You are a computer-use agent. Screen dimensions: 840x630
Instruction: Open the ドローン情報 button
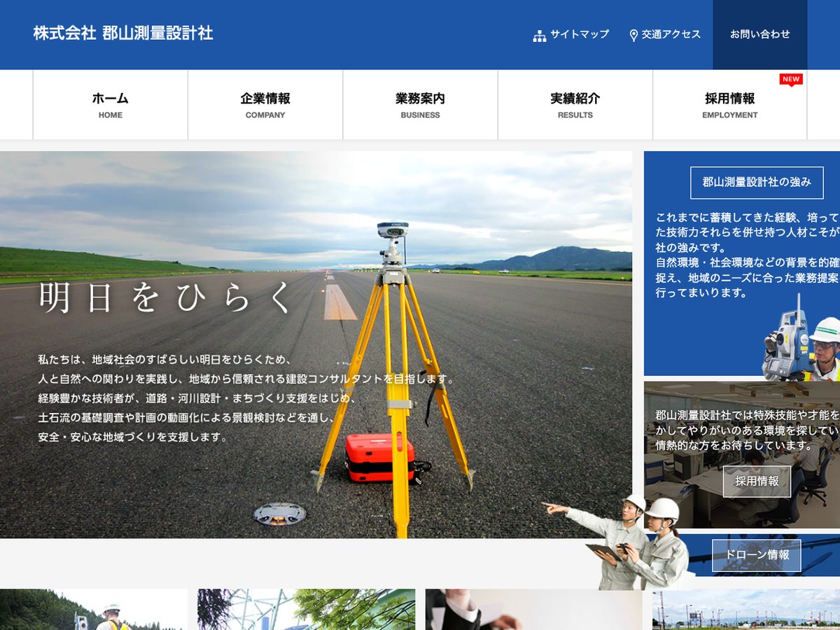[757, 555]
